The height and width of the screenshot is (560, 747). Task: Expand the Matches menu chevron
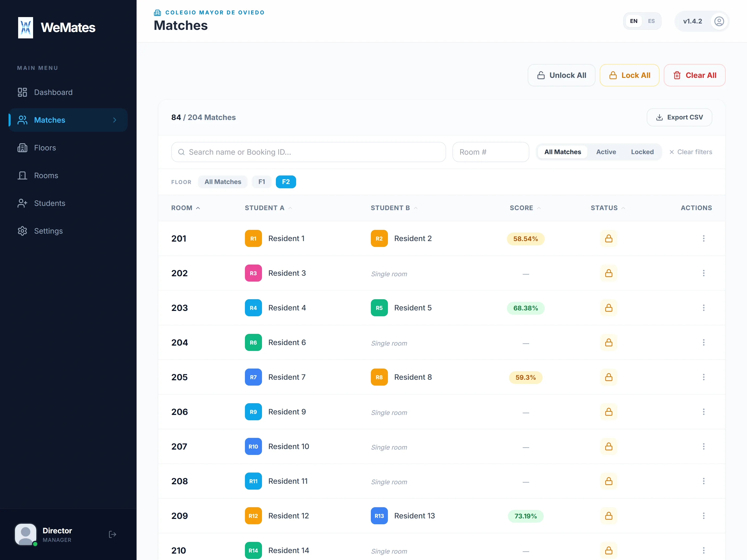114,120
